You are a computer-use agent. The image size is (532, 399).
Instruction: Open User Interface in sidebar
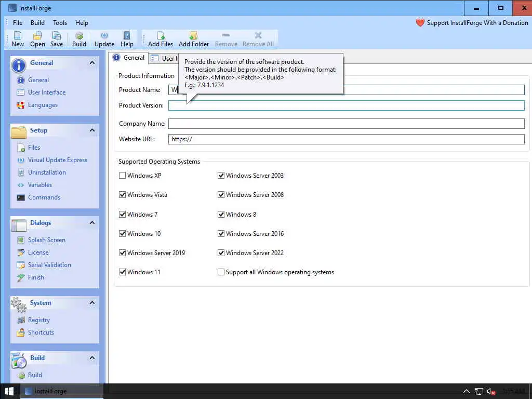click(x=46, y=92)
